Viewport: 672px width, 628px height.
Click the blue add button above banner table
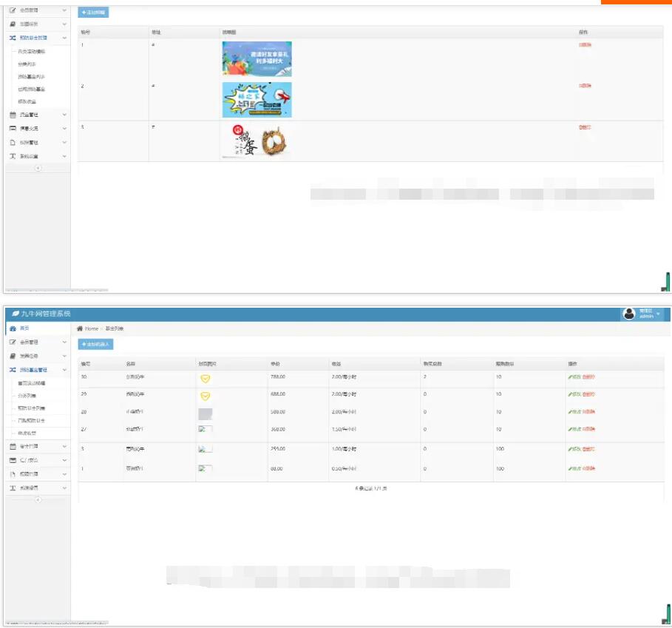93,13
